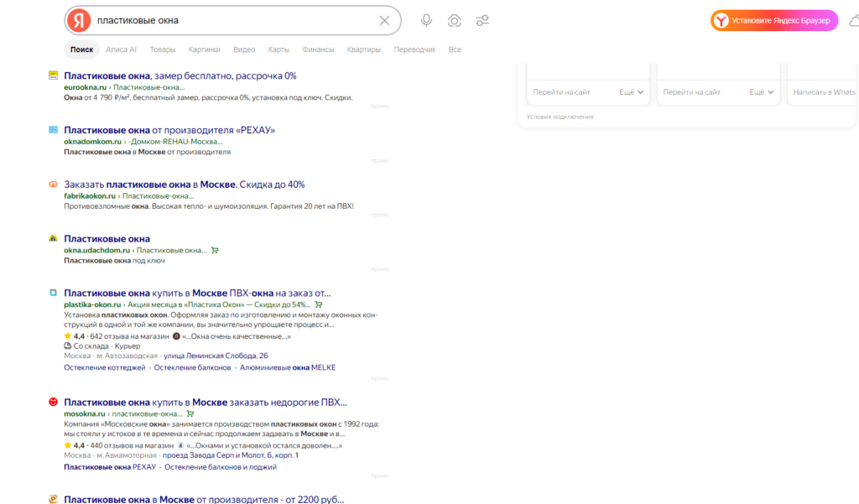Open the Видео tab
The width and height of the screenshot is (859, 504).
click(x=244, y=49)
